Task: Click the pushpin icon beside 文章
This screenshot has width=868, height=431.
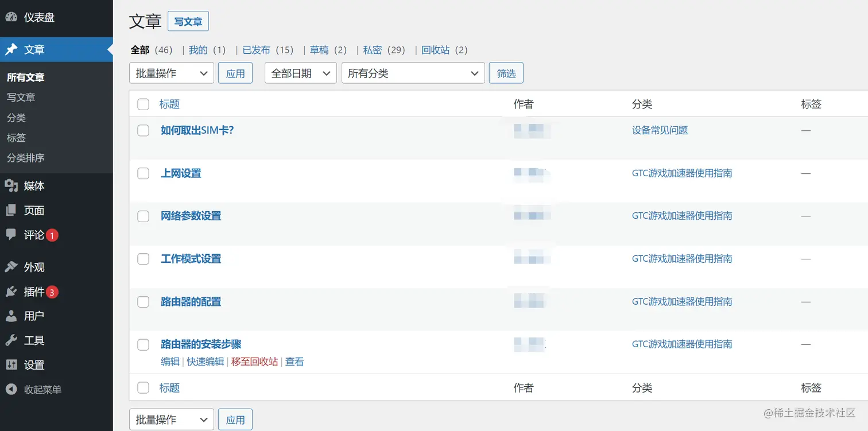Action: [11, 49]
